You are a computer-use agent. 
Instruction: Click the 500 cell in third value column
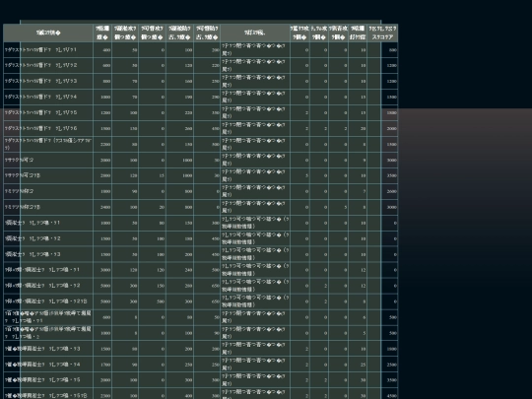[153, 301]
